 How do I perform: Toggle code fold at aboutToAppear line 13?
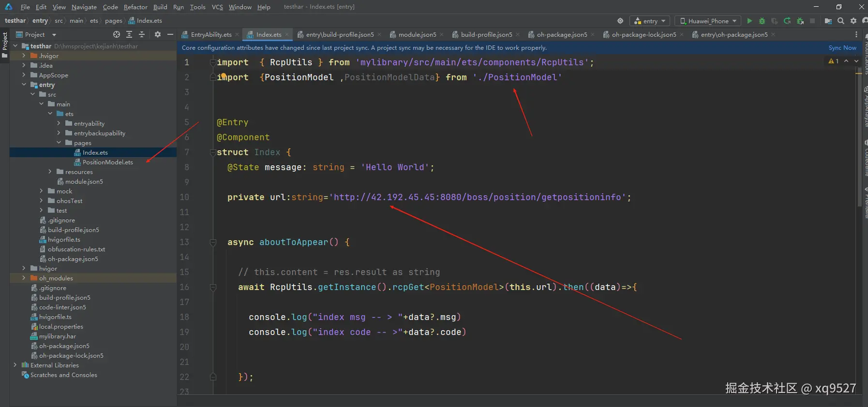pos(213,242)
